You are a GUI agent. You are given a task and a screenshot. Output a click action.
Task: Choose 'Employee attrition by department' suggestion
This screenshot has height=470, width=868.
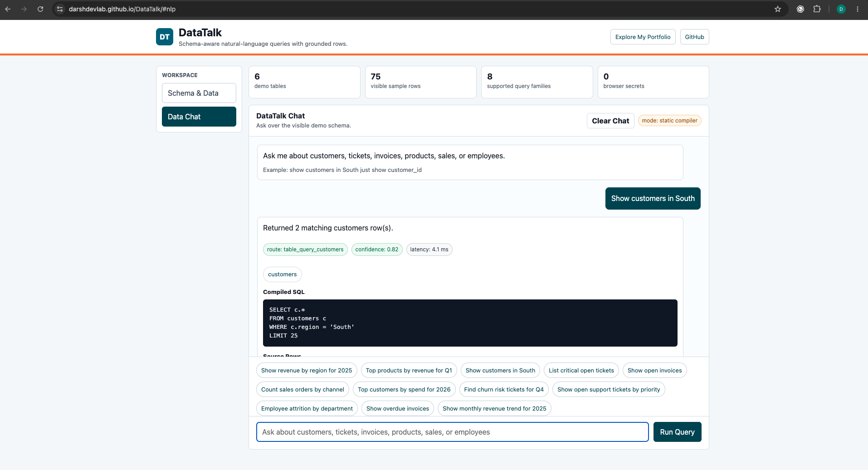[307, 409]
